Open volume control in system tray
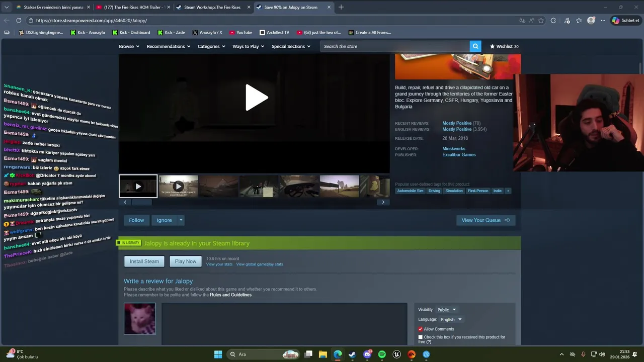The height and width of the screenshot is (362, 644). pos(602,354)
